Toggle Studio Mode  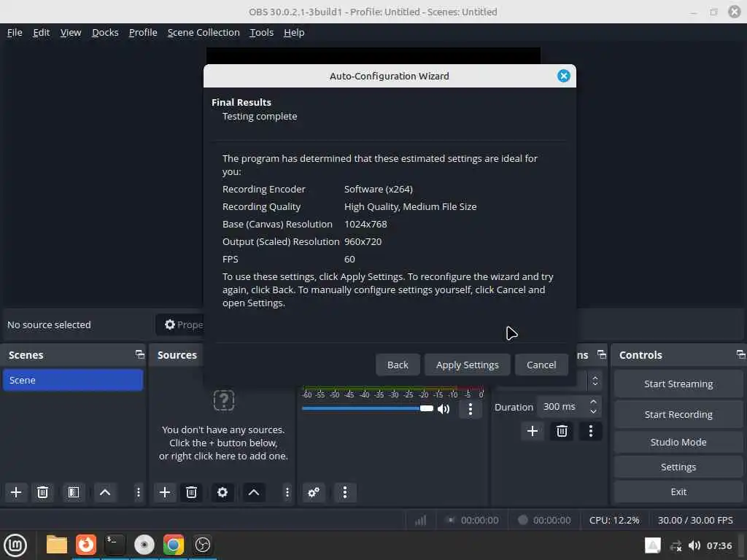point(678,442)
